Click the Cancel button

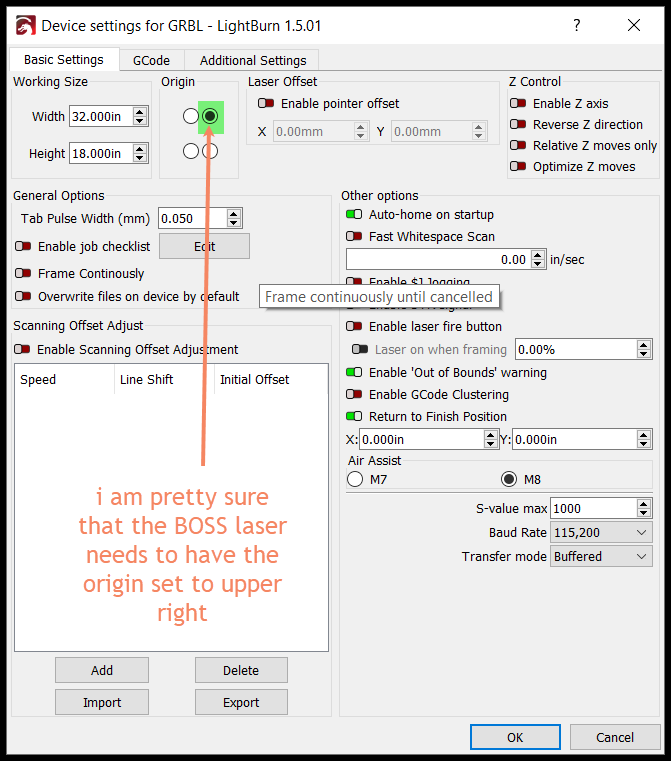615,737
